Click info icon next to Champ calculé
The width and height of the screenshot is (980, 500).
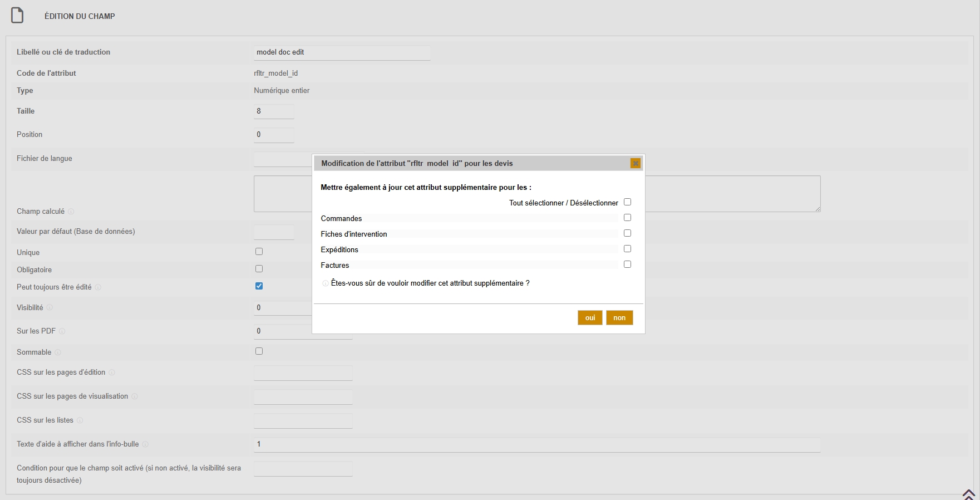71,212
